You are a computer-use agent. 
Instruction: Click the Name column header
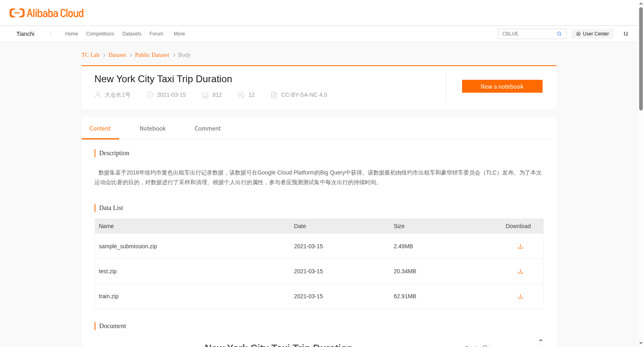[x=106, y=226]
